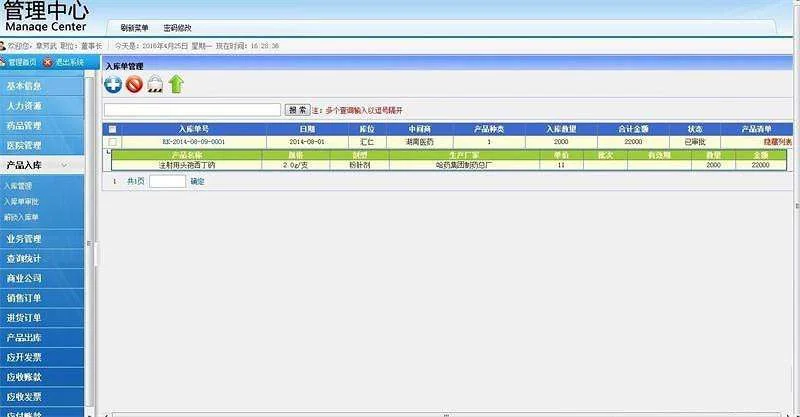800x417 pixels.
Task: Open the 刷新菜单 top menu item
Action: (x=134, y=28)
